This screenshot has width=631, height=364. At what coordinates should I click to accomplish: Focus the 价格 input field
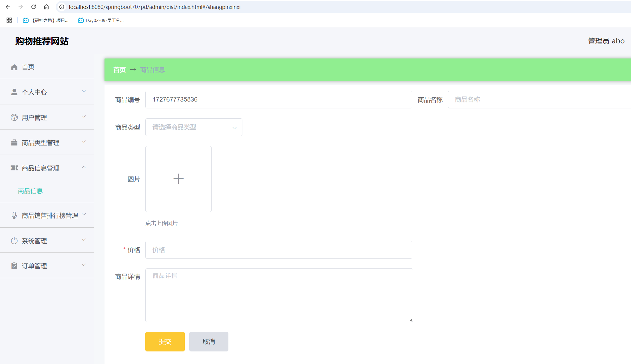tap(278, 250)
